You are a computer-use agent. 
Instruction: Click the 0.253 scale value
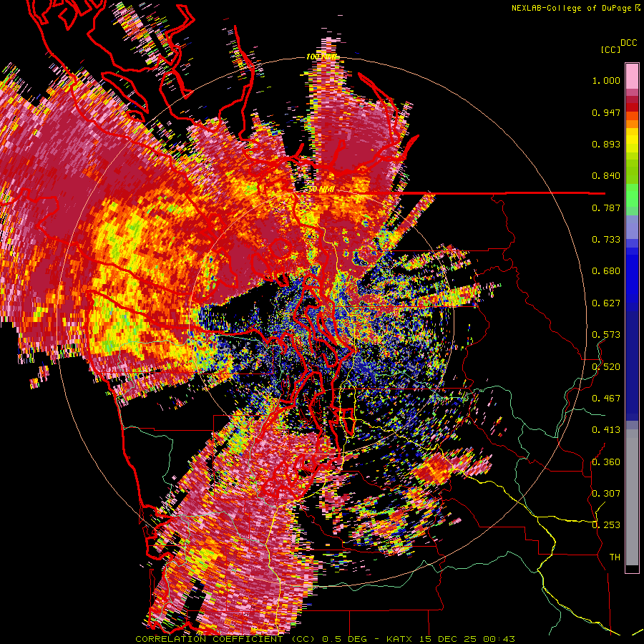coord(606,525)
